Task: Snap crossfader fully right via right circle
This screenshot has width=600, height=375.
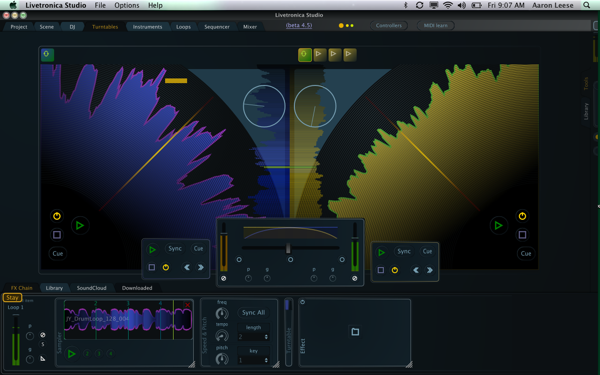Action: 342,259
